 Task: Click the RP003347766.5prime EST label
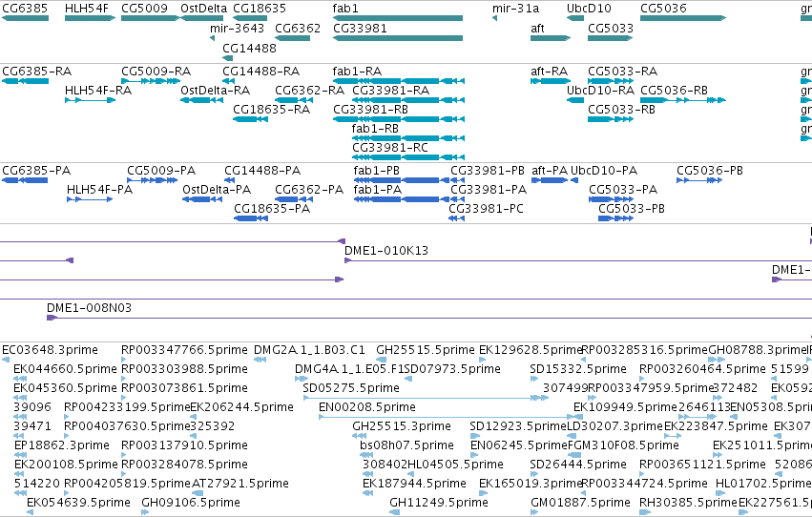click(x=184, y=350)
